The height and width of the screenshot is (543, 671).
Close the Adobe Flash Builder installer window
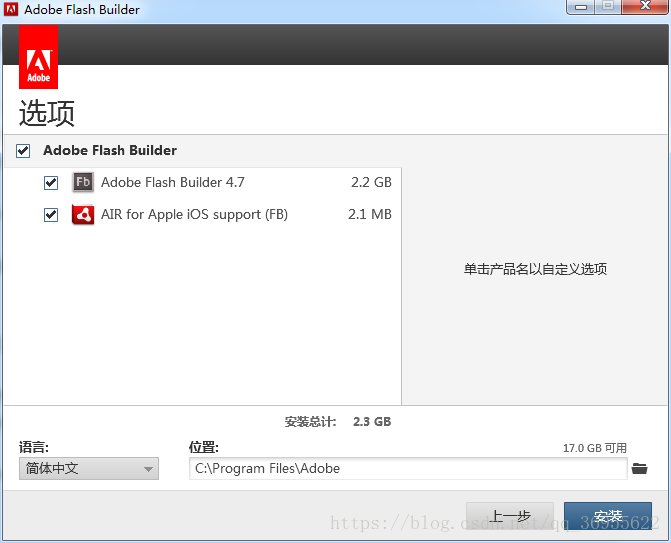tap(645, 7)
